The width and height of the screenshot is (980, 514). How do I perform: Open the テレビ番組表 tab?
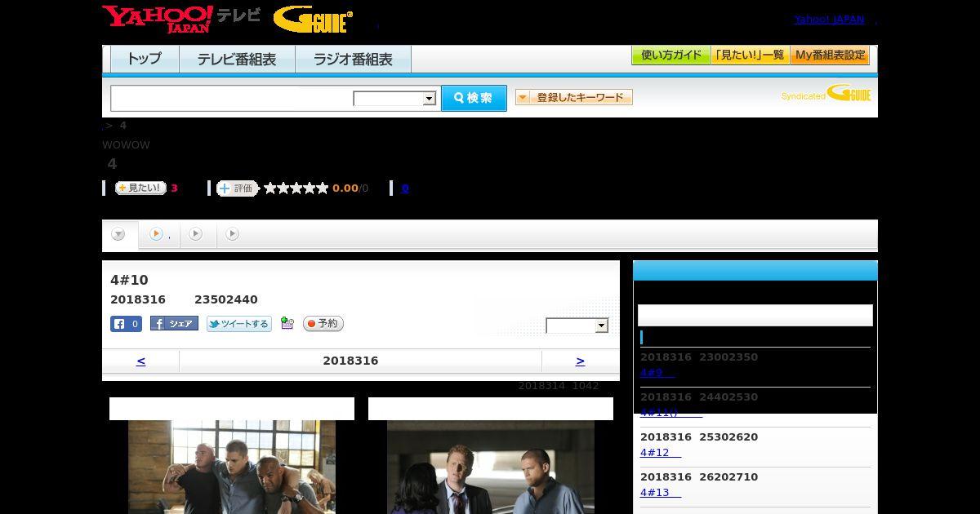point(237,60)
